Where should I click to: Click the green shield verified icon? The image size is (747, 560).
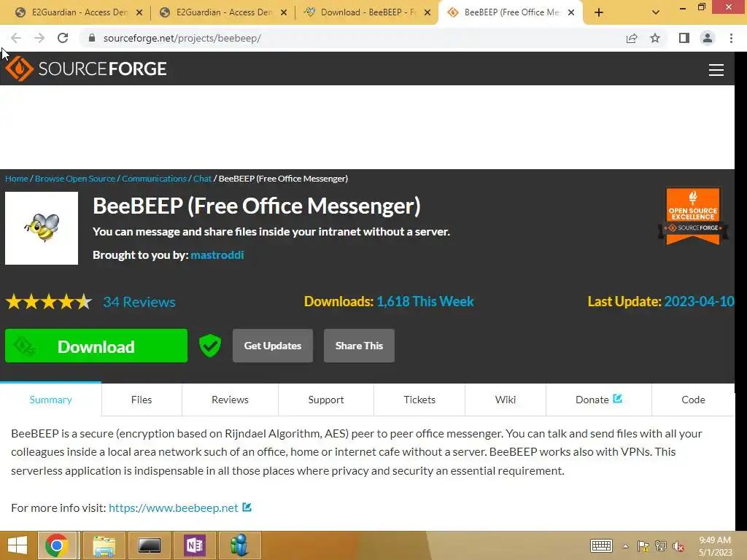click(210, 346)
